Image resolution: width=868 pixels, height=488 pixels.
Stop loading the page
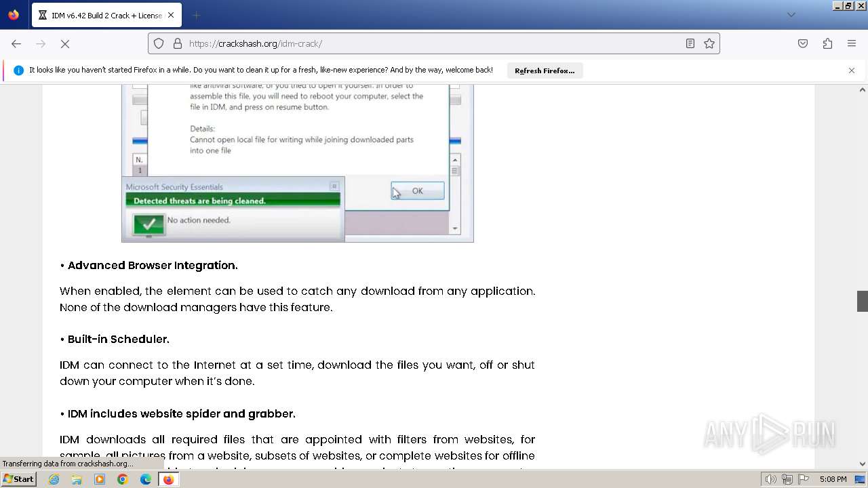point(65,43)
